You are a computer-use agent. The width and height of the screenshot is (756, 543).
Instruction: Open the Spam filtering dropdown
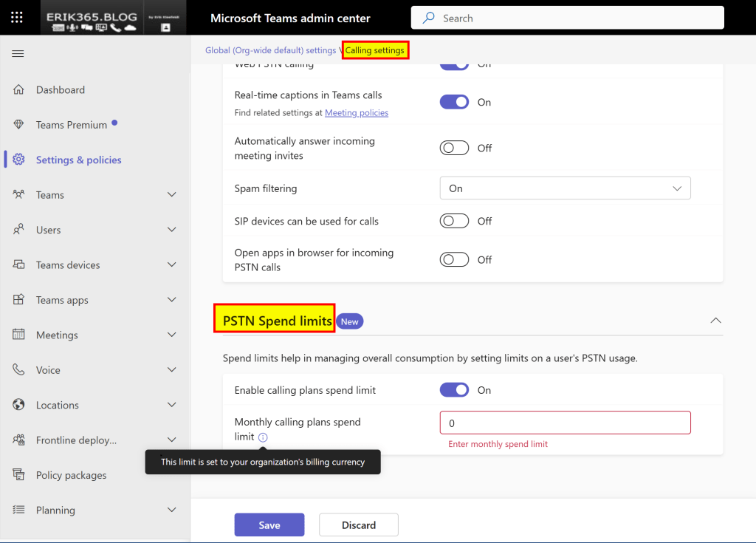565,188
